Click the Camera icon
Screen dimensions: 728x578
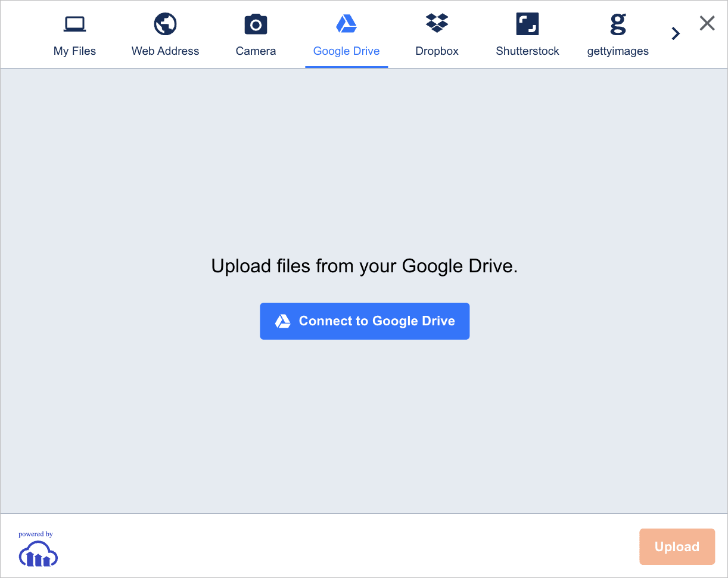(x=256, y=24)
